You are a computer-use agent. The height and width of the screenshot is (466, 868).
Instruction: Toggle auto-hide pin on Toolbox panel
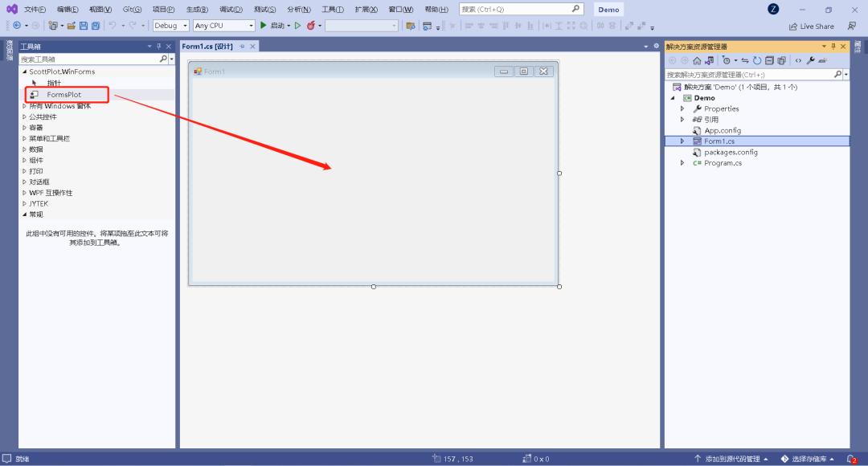pos(159,47)
